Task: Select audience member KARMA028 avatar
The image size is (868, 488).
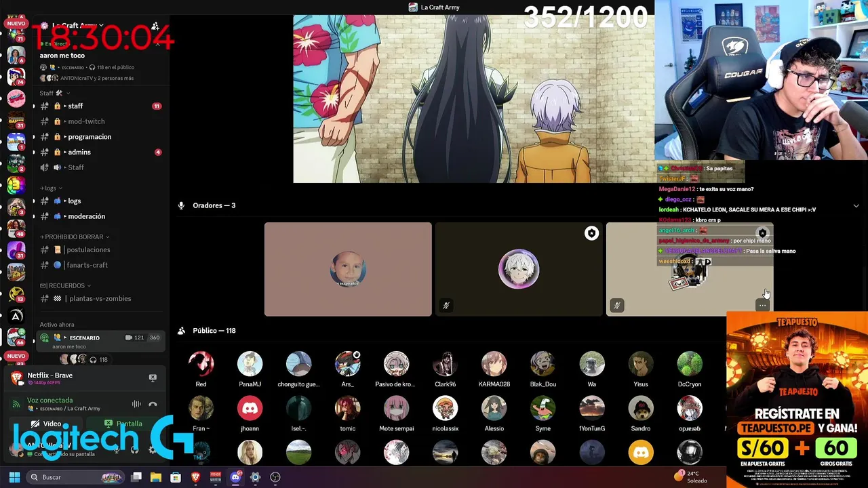Action: pos(494,364)
